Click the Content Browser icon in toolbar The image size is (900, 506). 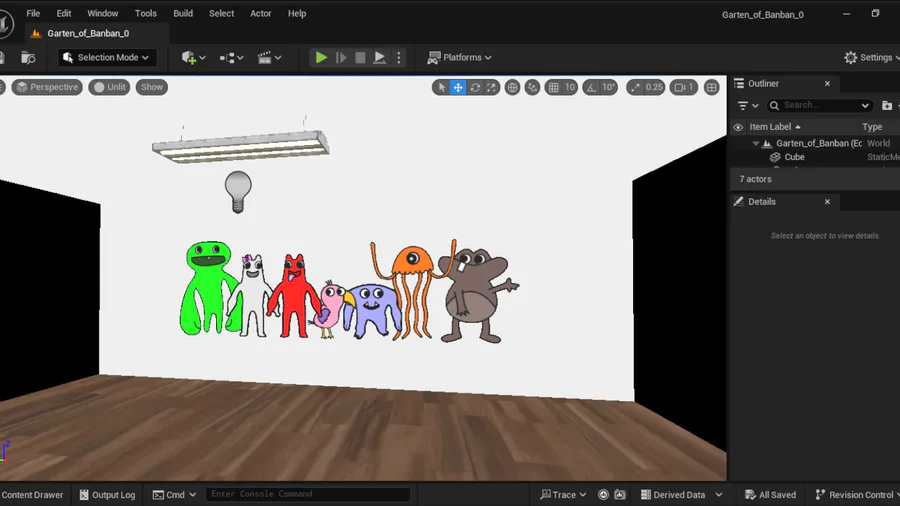point(28,57)
